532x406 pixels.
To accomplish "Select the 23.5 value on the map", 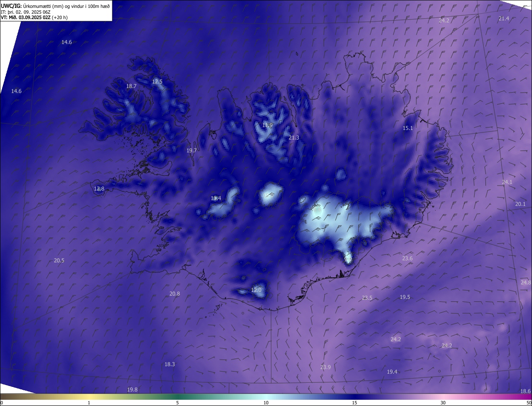I will pyautogui.click(x=367, y=298).
